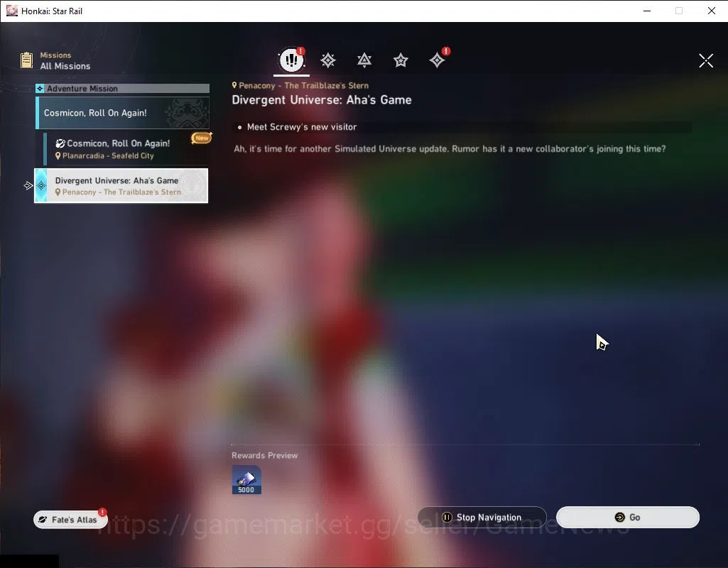This screenshot has height=568, width=728.
Task: Minimize the Honkai: Star Rail window
Action: [647, 11]
